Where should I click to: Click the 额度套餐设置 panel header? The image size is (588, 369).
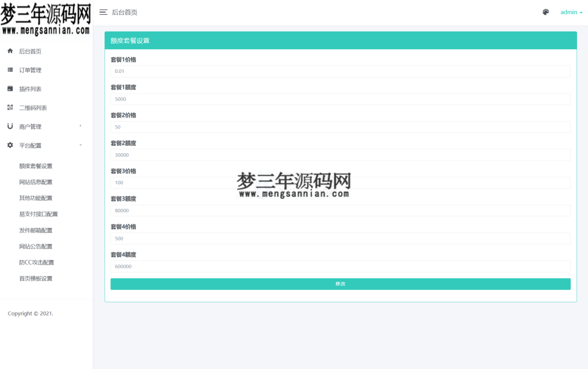[341, 41]
